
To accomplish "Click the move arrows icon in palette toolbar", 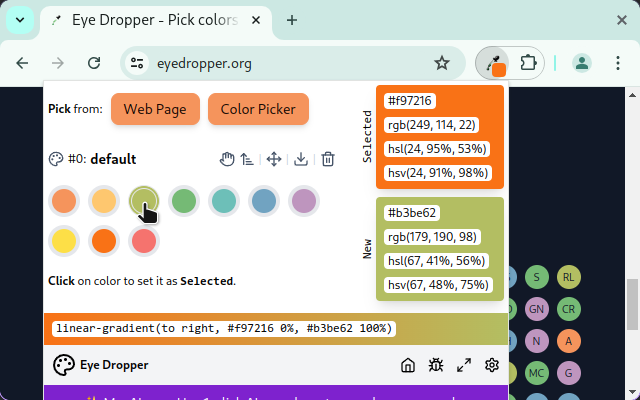I will (x=274, y=159).
